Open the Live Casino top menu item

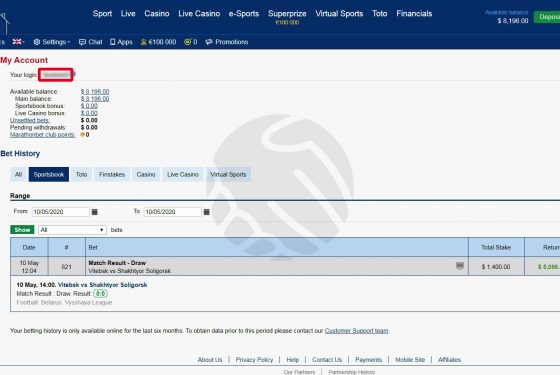(199, 14)
